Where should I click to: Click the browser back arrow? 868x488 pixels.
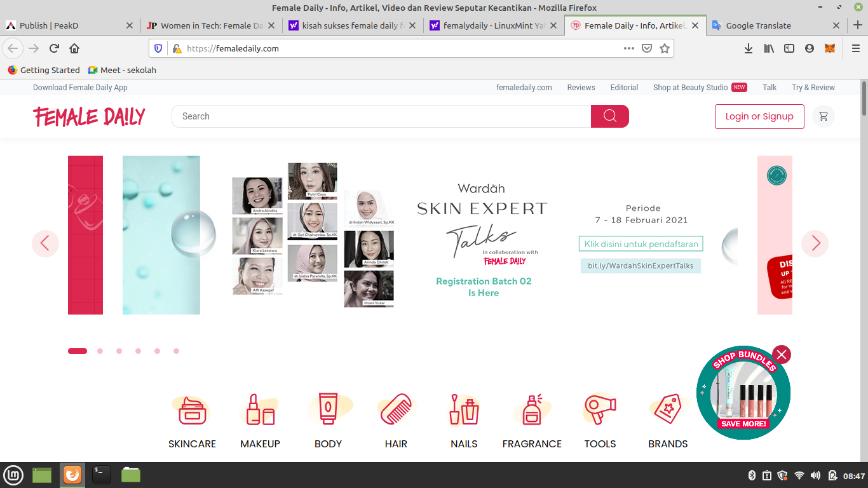click(13, 48)
